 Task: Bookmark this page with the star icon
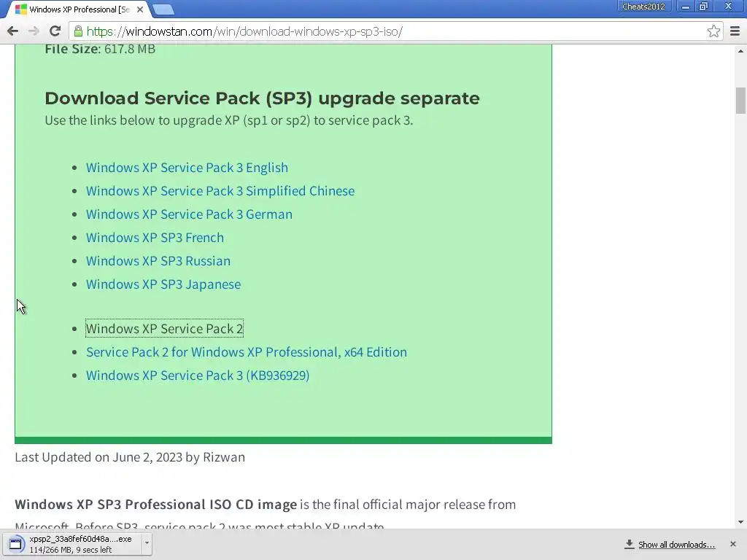pyautogui.click(x=713, y=31)
